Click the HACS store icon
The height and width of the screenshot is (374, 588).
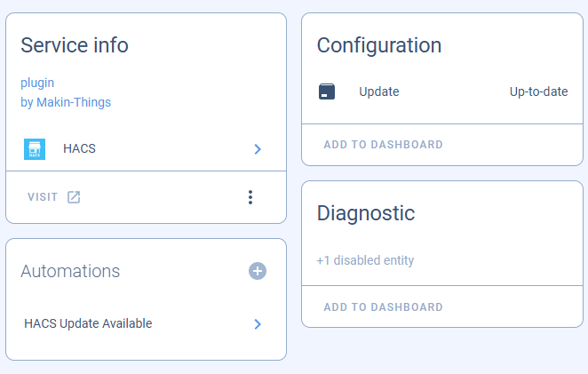[x=35, y=149]
